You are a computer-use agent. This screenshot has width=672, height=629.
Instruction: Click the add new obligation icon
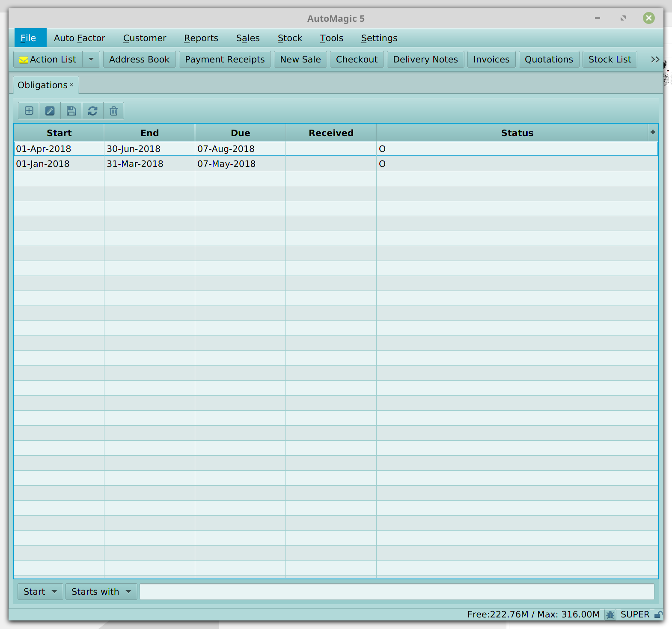point(29,111)
